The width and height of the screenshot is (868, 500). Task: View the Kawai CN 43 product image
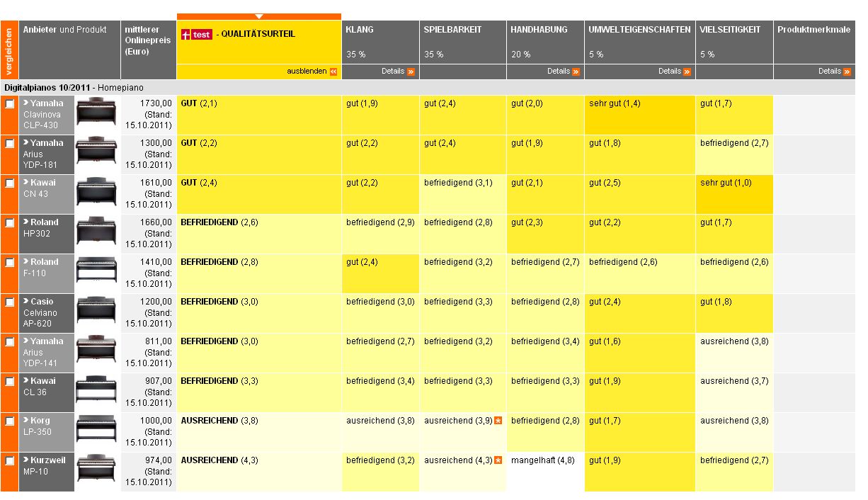pos(96,192)
